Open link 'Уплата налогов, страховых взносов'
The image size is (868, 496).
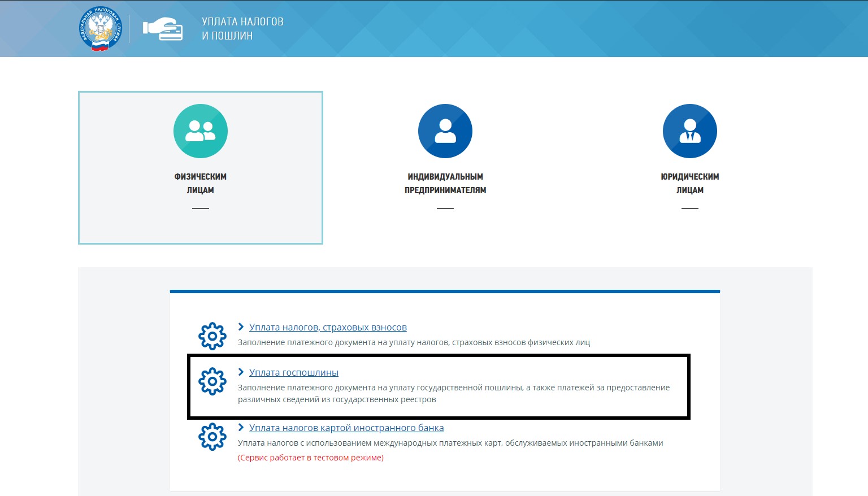tap(328, 328)
